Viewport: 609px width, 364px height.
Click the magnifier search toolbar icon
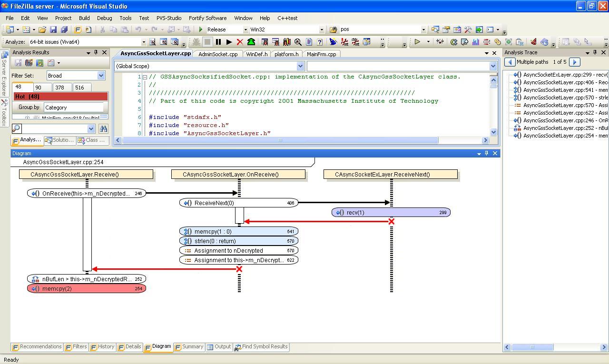pos(298,42)
